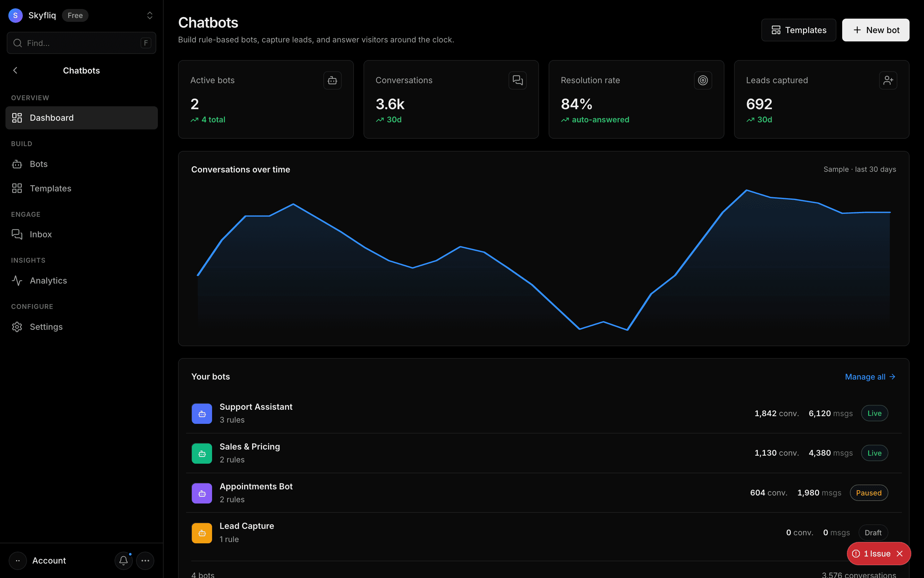Open Bots in the sidebar
Viewport: 924px width, 578px height.
coord(81,164)
